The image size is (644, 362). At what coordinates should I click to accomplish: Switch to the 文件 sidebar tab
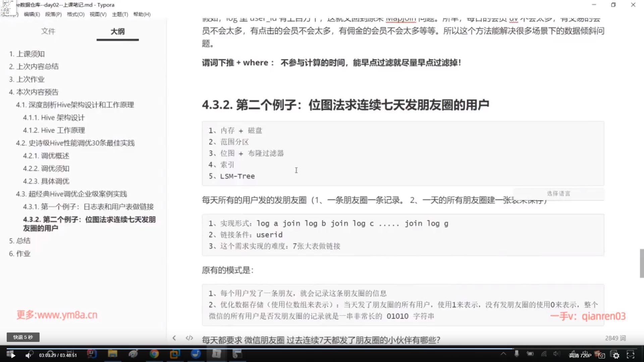tap(48, 31)
